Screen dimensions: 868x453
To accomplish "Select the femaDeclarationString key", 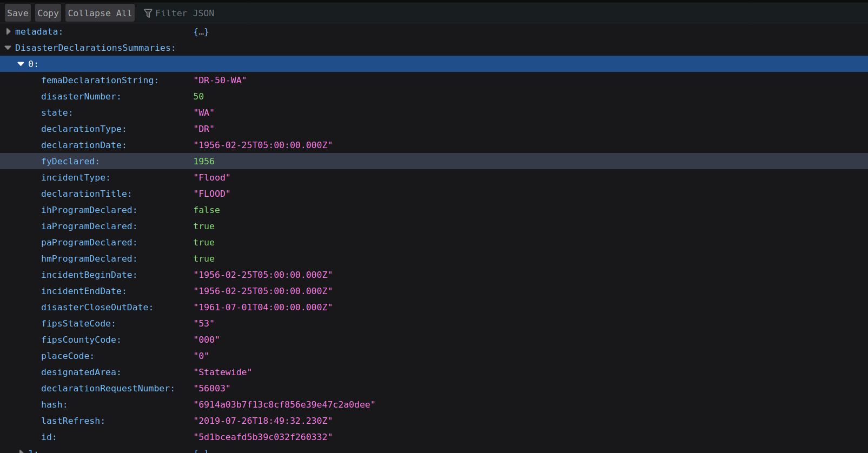I will 100,80.
